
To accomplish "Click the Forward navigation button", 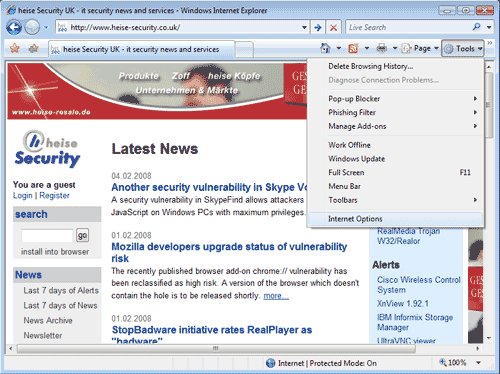I will coord(32,27).
